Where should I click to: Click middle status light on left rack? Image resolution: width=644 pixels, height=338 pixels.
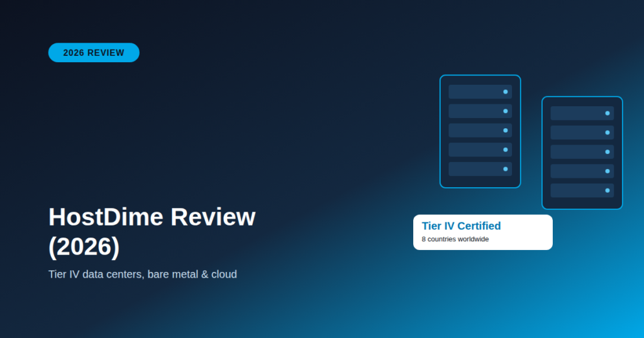(x=506, y=131)
